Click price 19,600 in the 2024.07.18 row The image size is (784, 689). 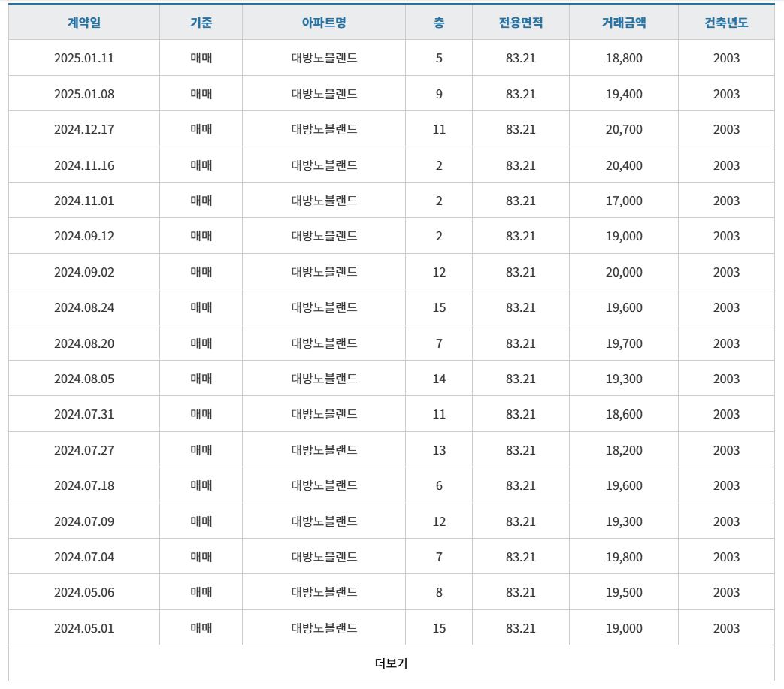(x=624, y=485)
